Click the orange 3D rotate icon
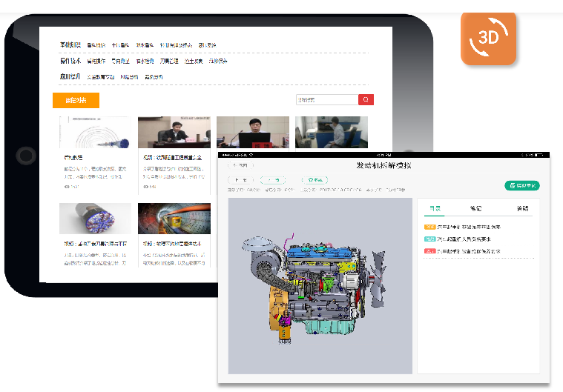The image size is (563, 392). (487, 38)
